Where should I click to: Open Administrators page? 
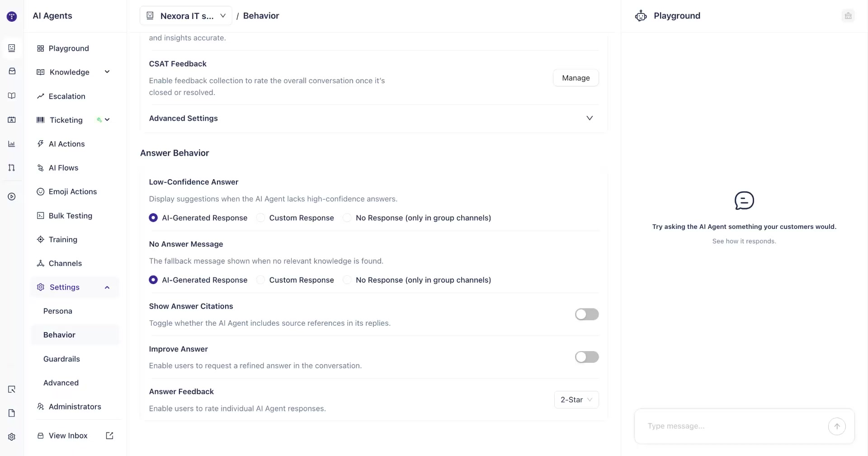(x=75, y=407)
